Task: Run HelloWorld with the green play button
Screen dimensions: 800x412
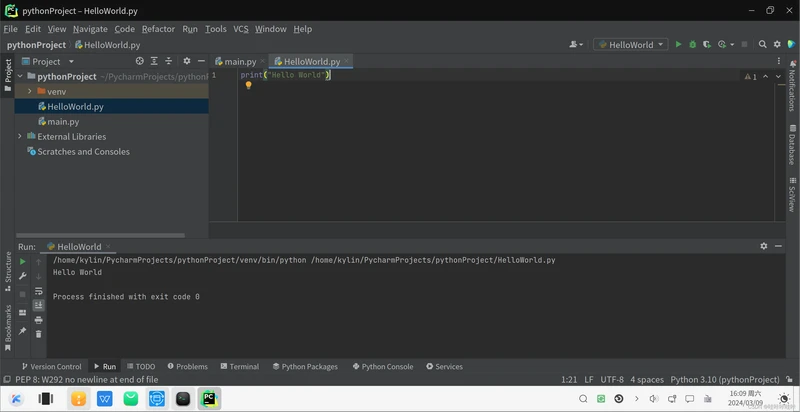Action: (x=678, y=44)
